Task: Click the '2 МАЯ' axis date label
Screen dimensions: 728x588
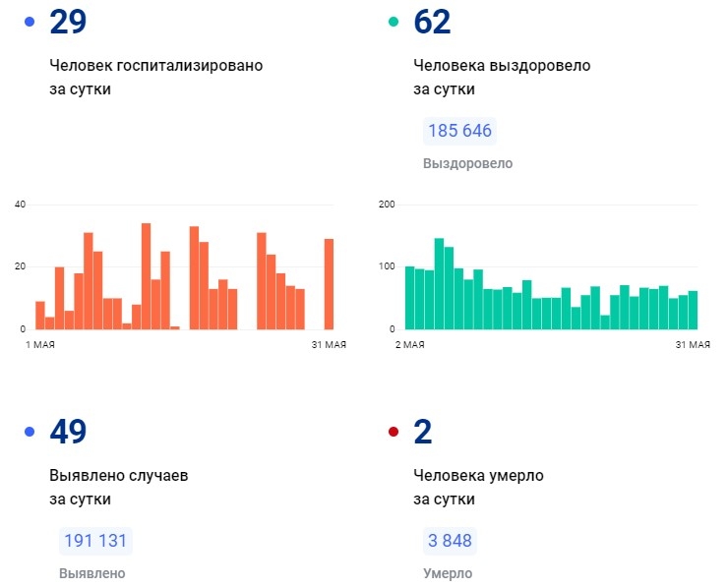Action: click(408, 344)
